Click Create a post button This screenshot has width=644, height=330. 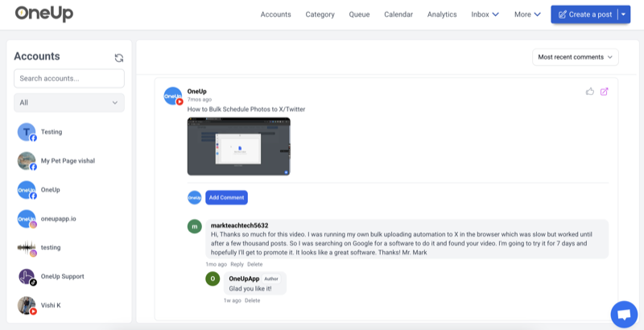click(x=584, y=14)
